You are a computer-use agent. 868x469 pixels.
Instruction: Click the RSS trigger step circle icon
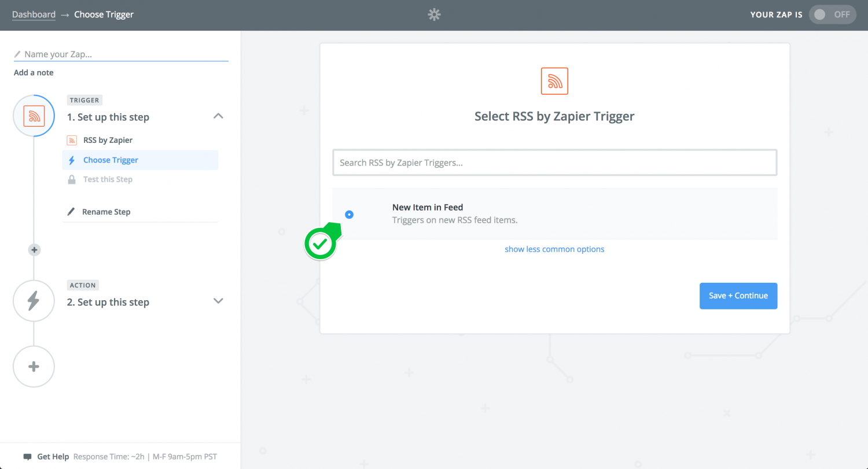pos(34,116)
